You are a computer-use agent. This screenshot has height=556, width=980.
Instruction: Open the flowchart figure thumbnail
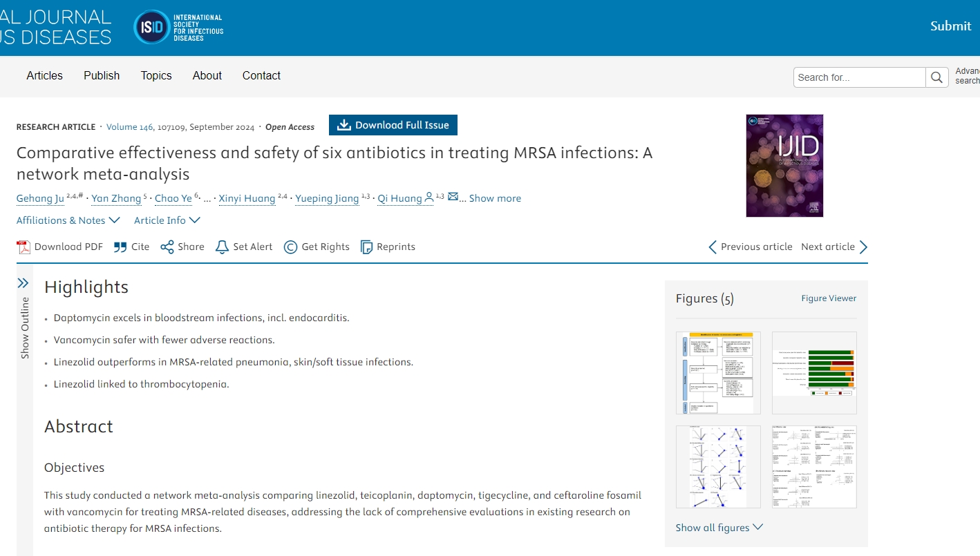(x=718, y=373)
